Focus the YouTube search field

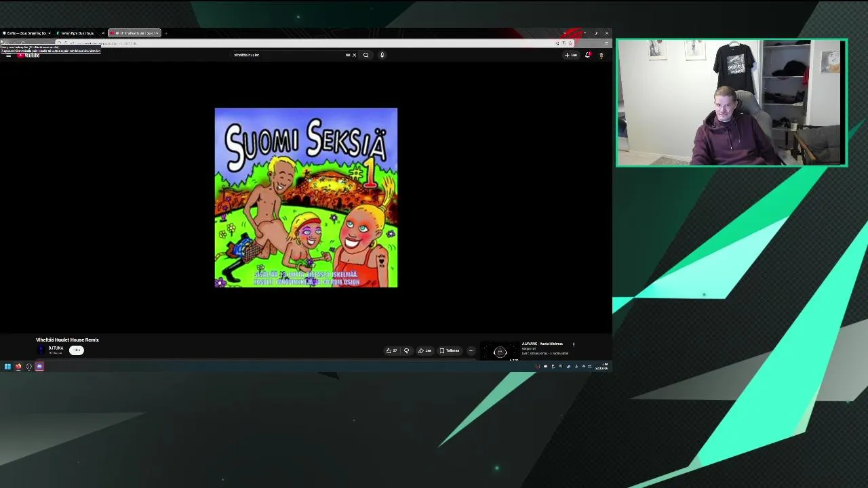point(288,55)
